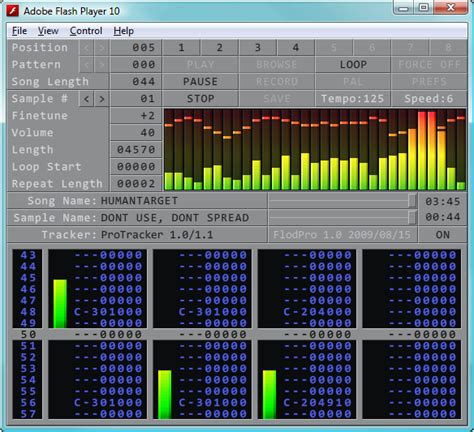Click the Tempo:125 field
The image size is (474, 432).
[353, 99]
